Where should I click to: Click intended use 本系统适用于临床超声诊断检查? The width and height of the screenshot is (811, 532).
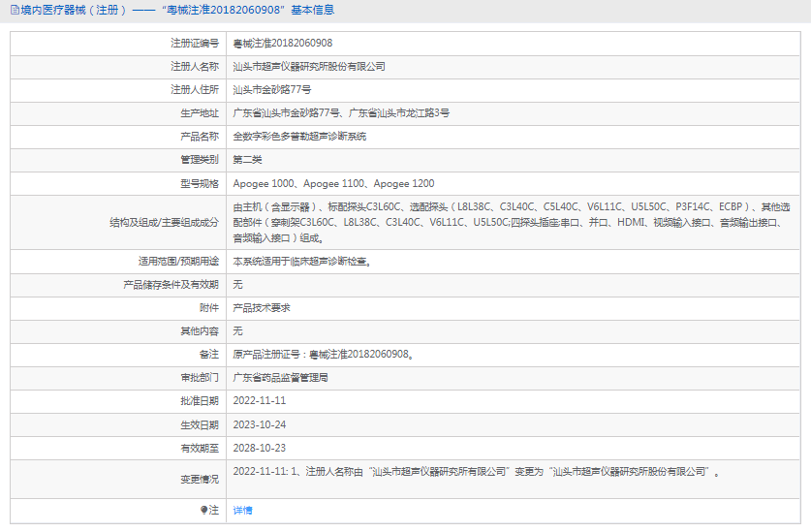[x=302, y=262]
